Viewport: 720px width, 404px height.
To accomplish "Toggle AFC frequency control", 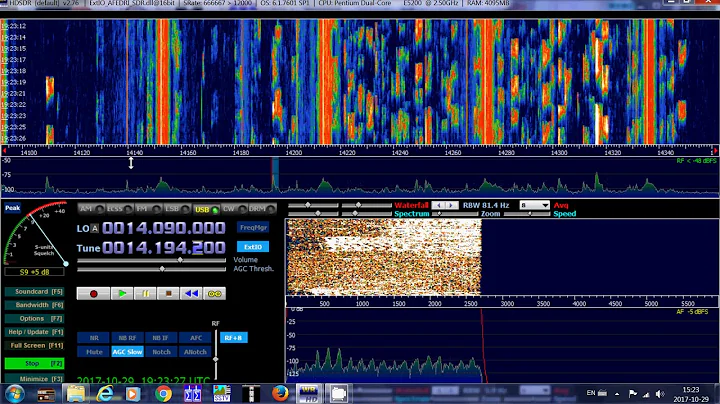I will pos(196,338).
